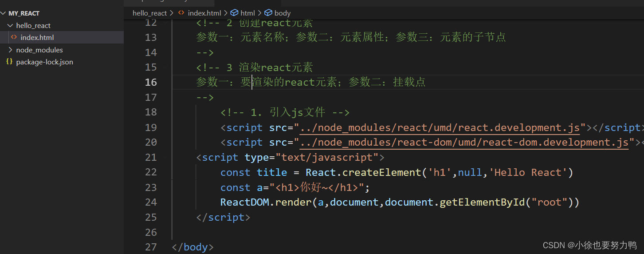Toggle the code fold arrow on line 15
Screen dimensions: 644x254
pos(165,67)
